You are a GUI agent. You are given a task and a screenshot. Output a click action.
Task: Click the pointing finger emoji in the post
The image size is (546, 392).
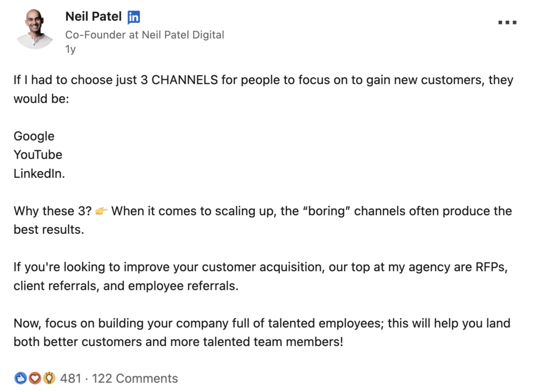(101, 211)
